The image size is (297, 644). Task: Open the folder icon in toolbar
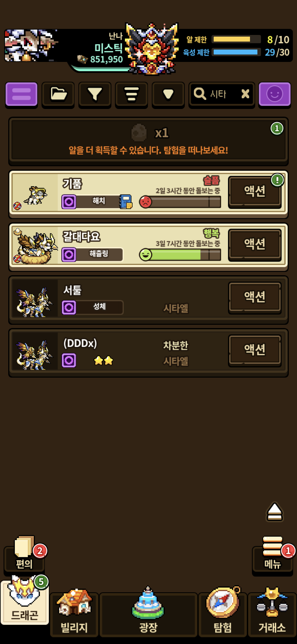58,94
